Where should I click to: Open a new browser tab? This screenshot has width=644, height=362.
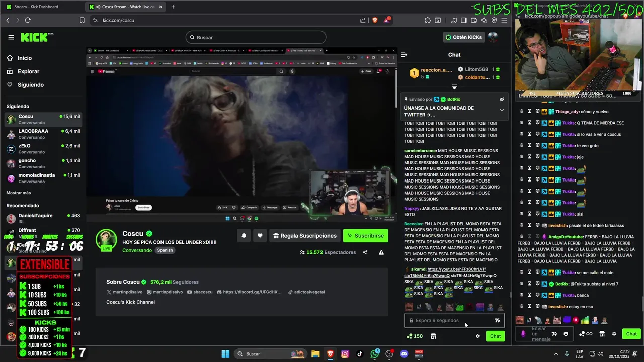click(x=173, y=7)
